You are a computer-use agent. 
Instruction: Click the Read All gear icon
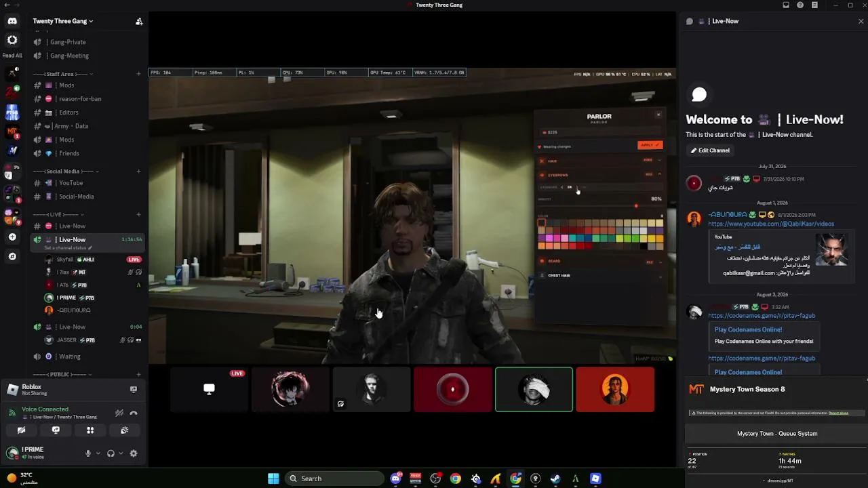tap(12, 41)
